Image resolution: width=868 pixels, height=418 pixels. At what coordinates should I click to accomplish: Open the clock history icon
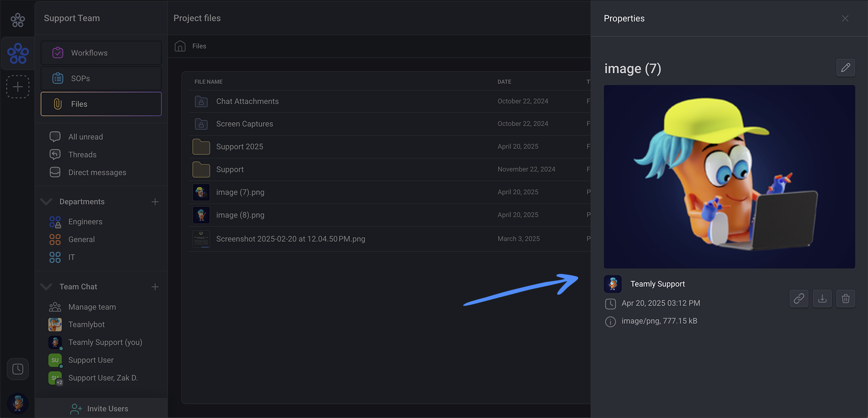click(x=18, y=369)
